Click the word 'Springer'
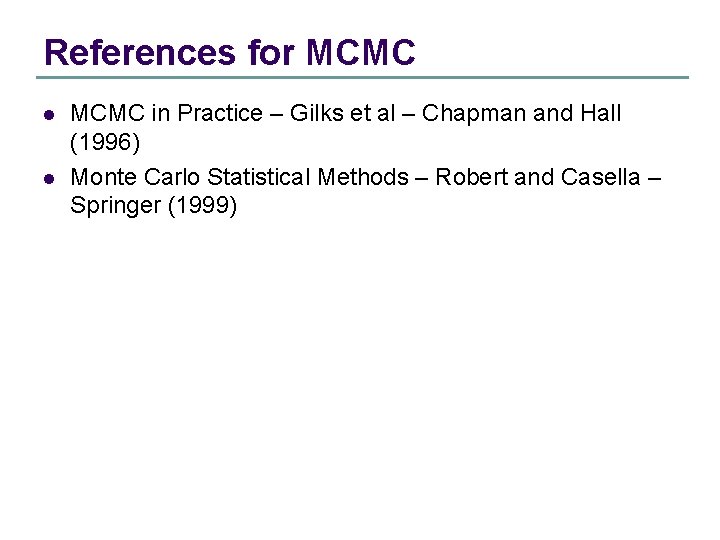This screenshot has width=720, height=540. pos(116,207)
